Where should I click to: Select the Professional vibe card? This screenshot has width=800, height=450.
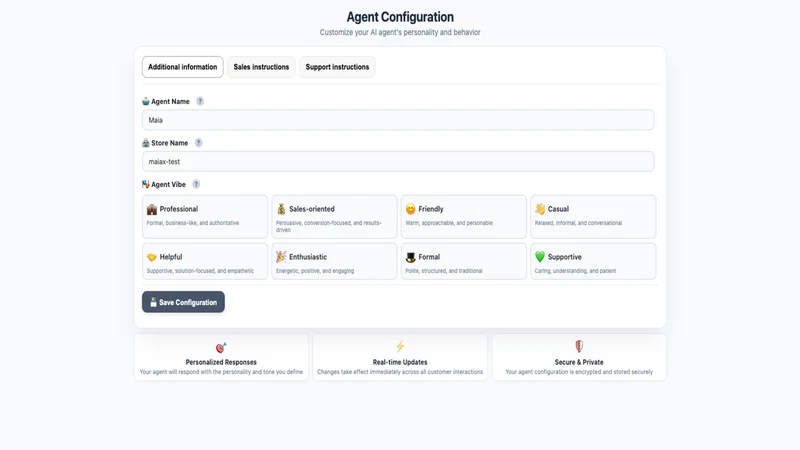(x=205, y=217)
